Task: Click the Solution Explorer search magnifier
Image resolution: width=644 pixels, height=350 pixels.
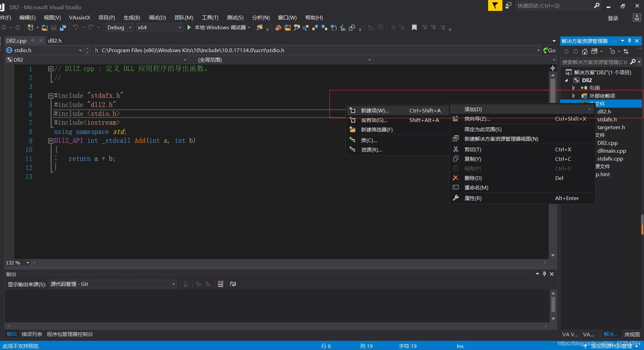Action: tap(633, 62)
